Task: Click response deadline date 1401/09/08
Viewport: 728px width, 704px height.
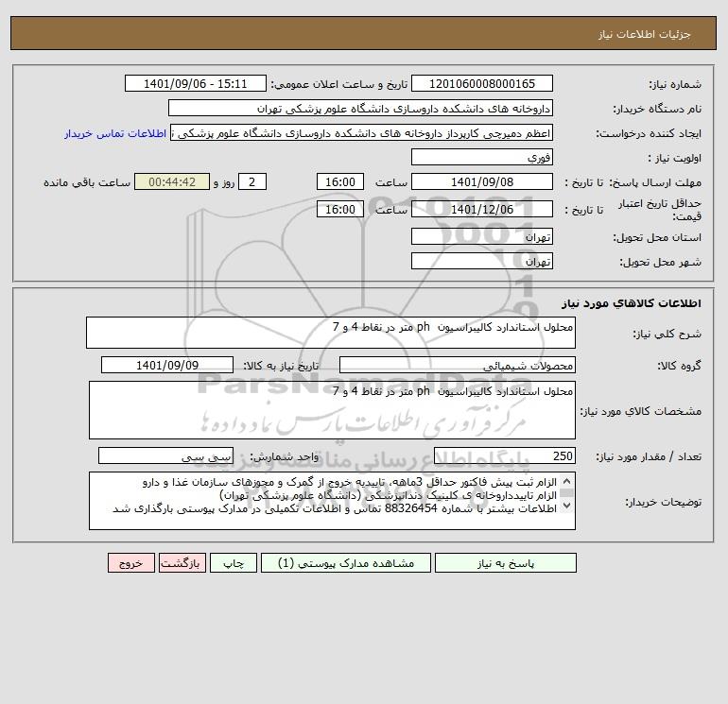Action: (482, 182)
